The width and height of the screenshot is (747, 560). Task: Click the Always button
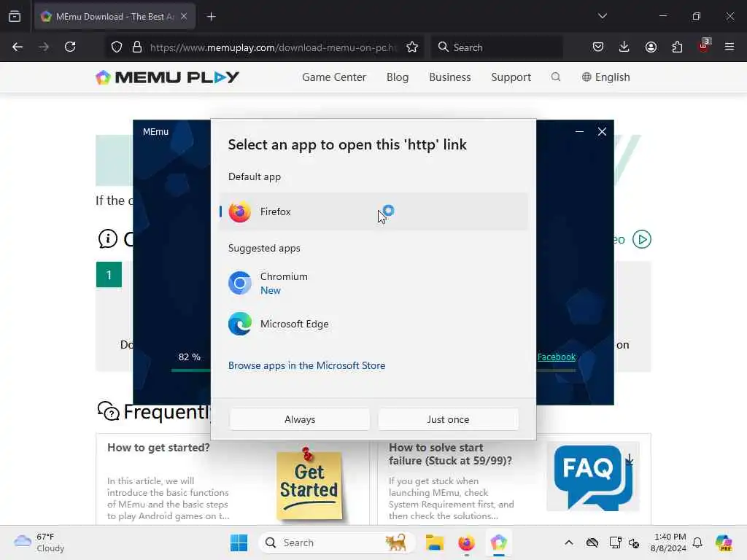(x=300, y=419)
